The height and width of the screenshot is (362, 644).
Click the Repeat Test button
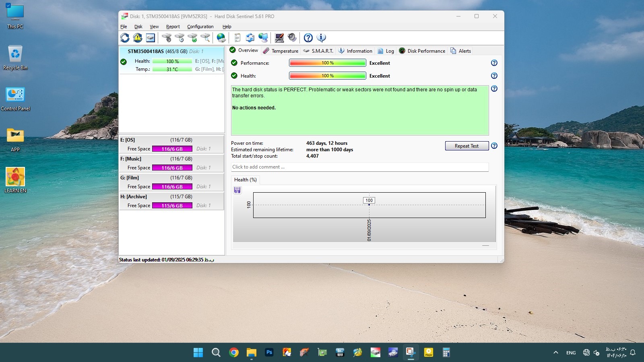[467, 146]
